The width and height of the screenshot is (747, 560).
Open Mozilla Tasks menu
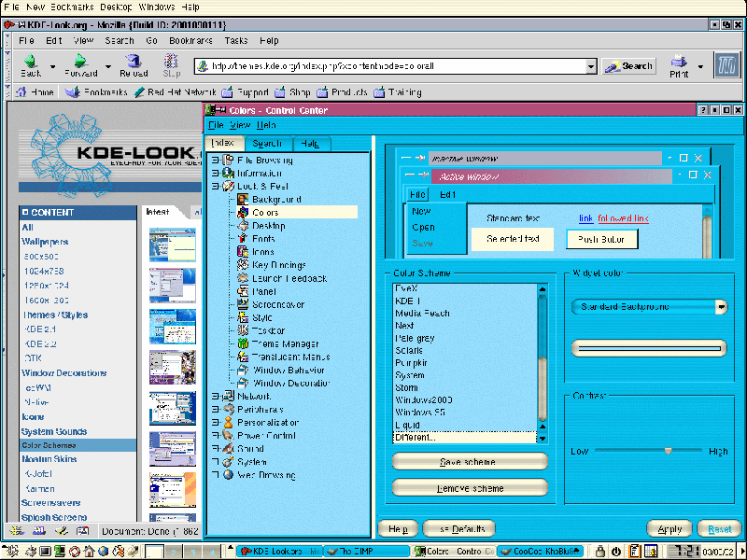click(x=236, y=40)
